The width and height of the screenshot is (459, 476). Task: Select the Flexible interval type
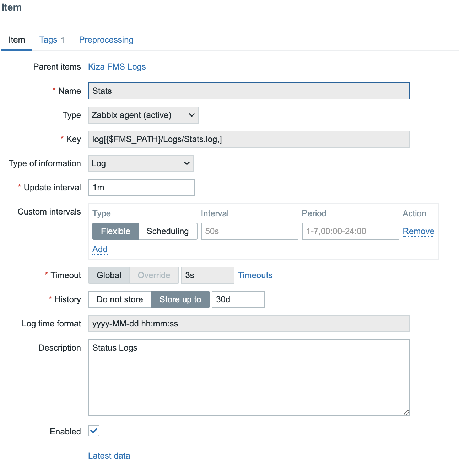[115, 231]
